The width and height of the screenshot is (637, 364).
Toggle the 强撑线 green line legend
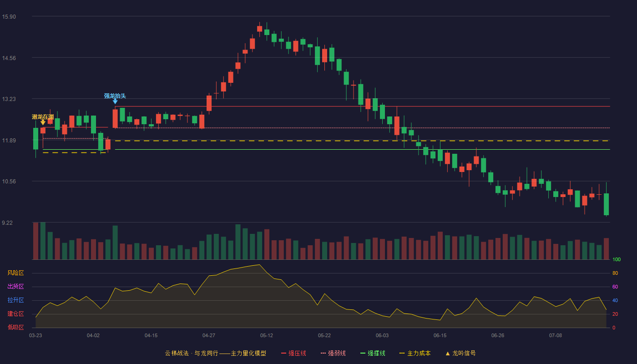click(373, 353)
